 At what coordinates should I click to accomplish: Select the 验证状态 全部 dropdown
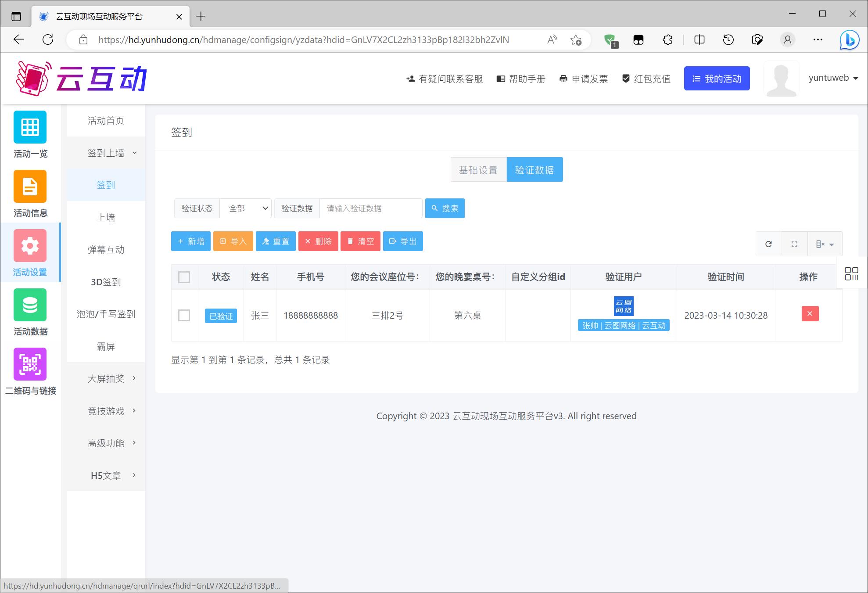(244, 208)
